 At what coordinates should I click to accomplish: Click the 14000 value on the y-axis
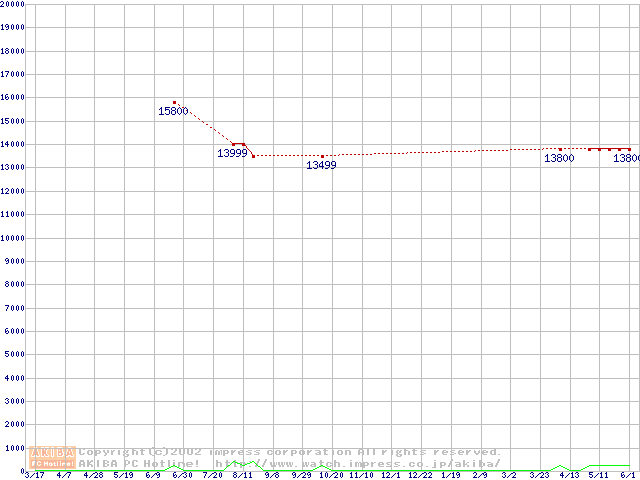pos(12,144)
